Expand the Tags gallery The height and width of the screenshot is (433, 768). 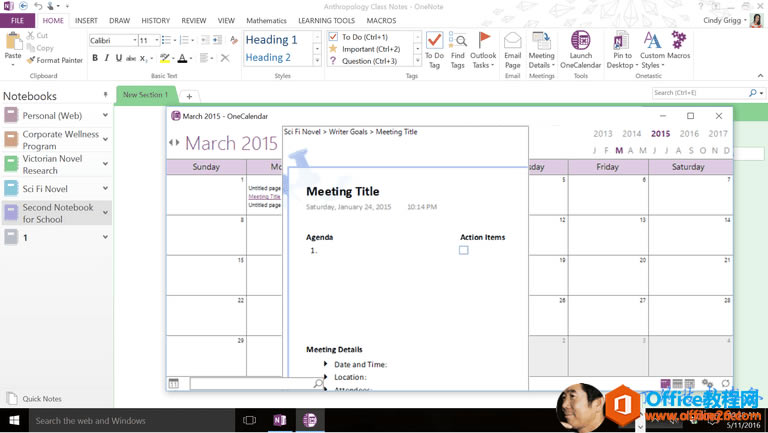417,61
